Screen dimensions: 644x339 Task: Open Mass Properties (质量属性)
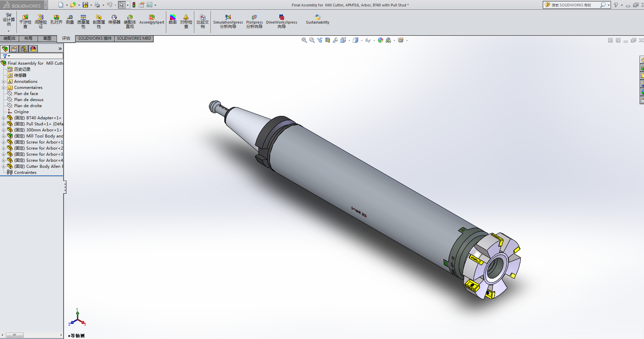(x=83, y=21)
